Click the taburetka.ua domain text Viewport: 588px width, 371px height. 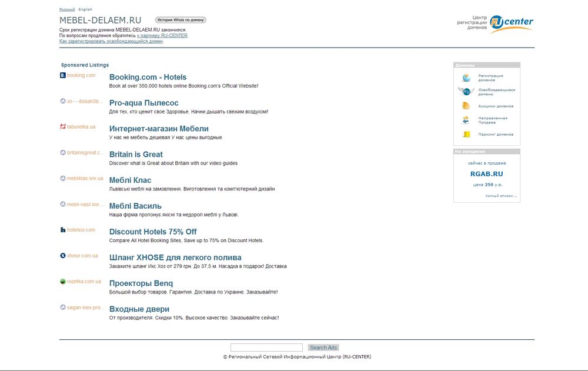[81, 127]
